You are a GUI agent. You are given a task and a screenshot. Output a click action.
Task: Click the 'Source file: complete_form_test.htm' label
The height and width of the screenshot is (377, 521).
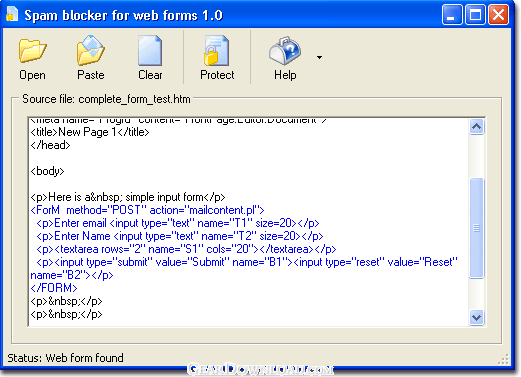(x=106, y=99)
